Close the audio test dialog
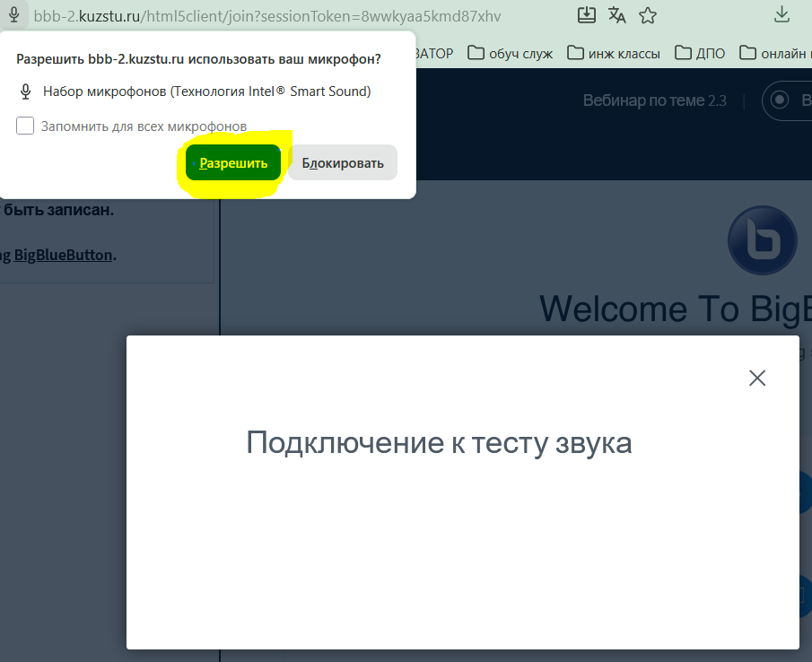The width and height of the screenshot is (812, 662). click(757, 378)
